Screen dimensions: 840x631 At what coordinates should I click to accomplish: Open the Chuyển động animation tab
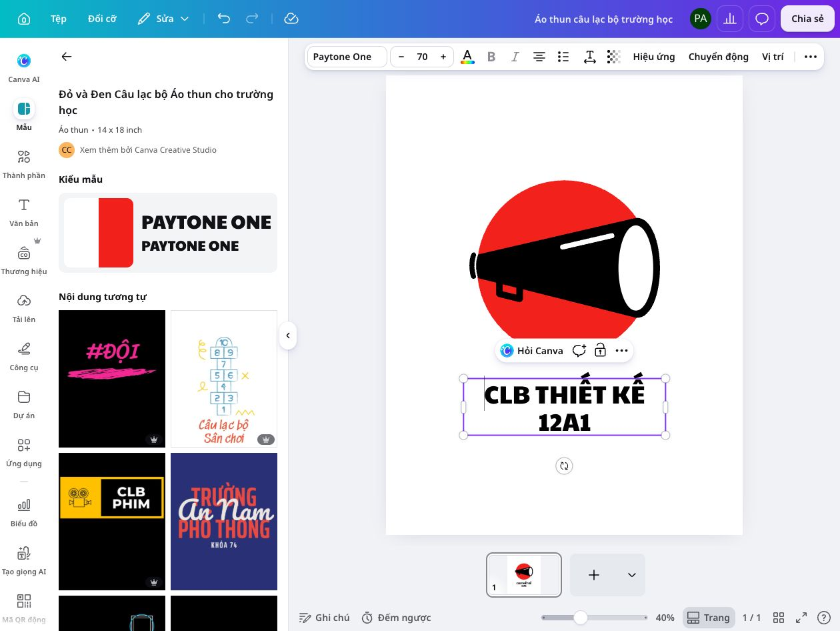coord(719,57)
